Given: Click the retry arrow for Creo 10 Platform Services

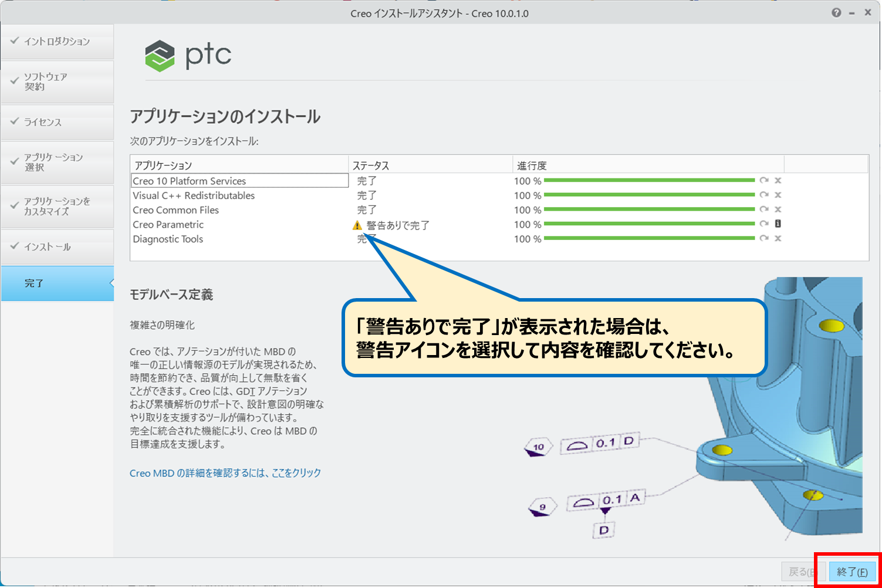Looking at the screenshot, I should [x=763, y=181].
